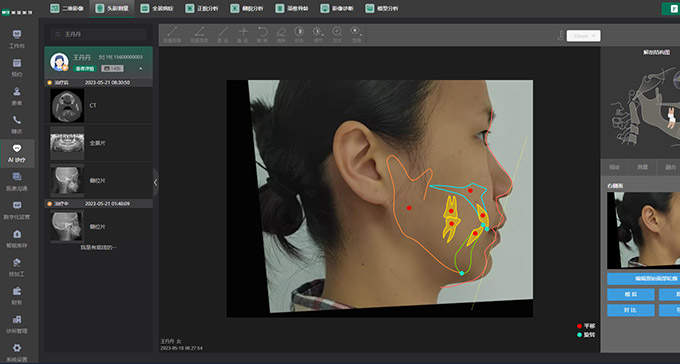
Task: Open the 侧貌分析 tab
Action: [247, 8]
